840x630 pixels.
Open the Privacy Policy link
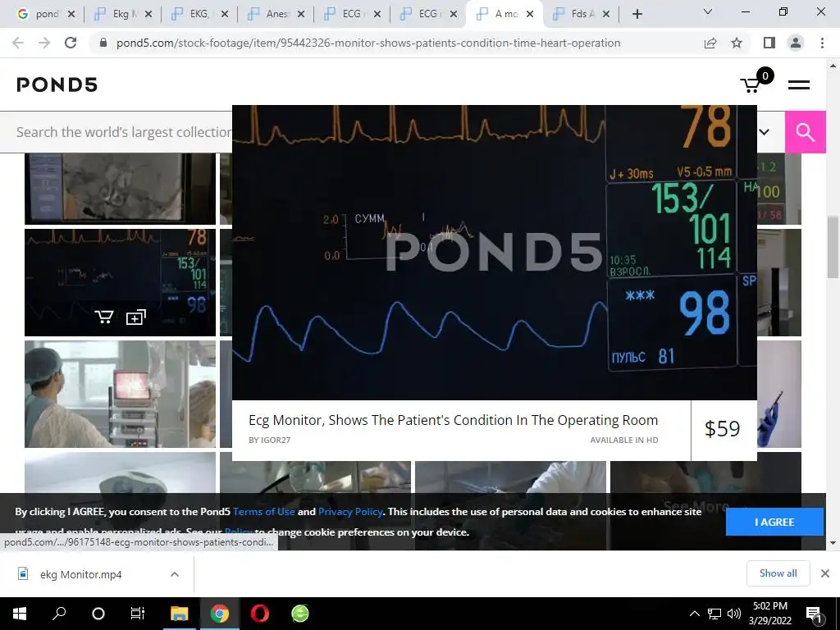click(350, 512)
